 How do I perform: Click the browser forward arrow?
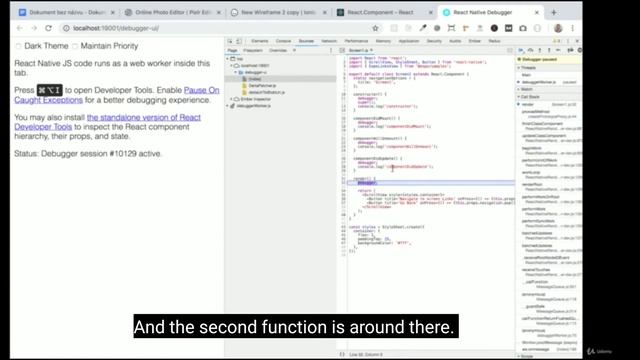[x=34, y=28]
